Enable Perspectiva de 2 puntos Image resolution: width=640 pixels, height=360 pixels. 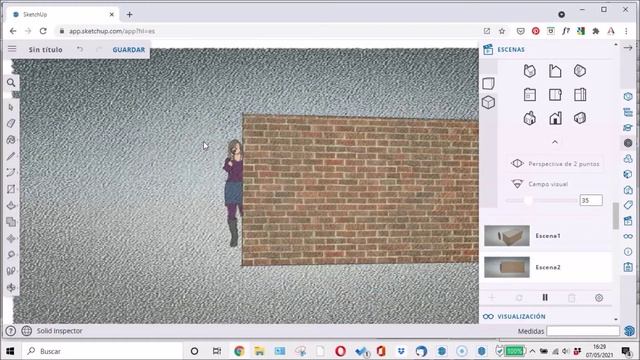click(x=555, y=164)
